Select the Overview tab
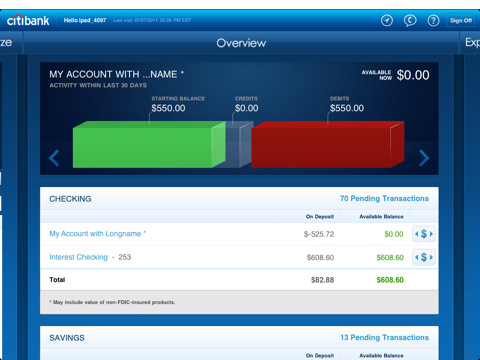This screenshot has width=480, height=360. pos(241,43)
